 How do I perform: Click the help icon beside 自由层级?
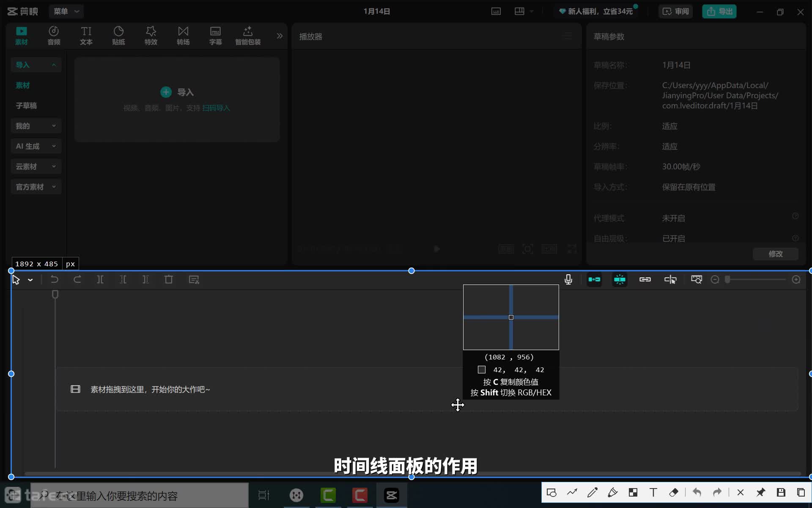click(795, 238)
